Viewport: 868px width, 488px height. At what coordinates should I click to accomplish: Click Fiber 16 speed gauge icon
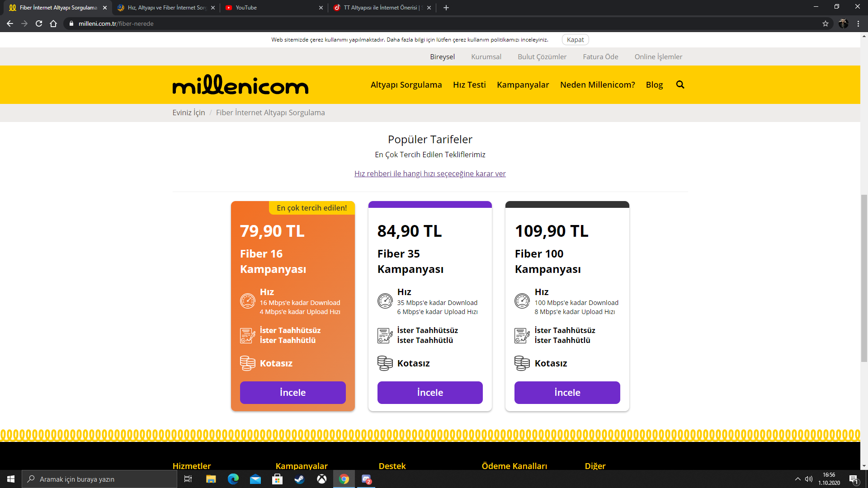[x=248, y=301]
